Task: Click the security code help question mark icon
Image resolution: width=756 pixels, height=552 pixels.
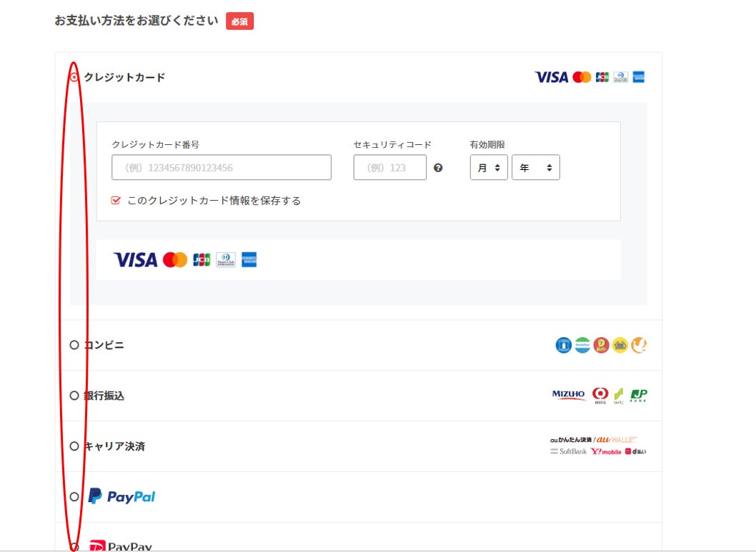Action: (438, 168)
